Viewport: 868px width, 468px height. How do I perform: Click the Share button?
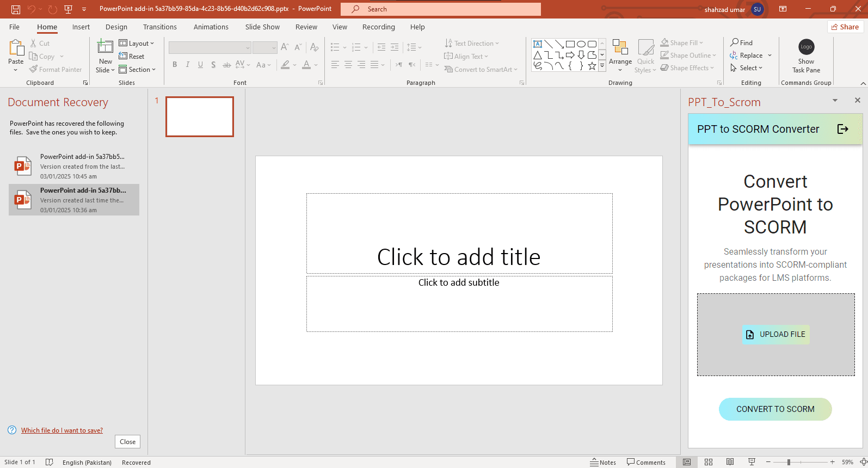(x=845, y=27)
